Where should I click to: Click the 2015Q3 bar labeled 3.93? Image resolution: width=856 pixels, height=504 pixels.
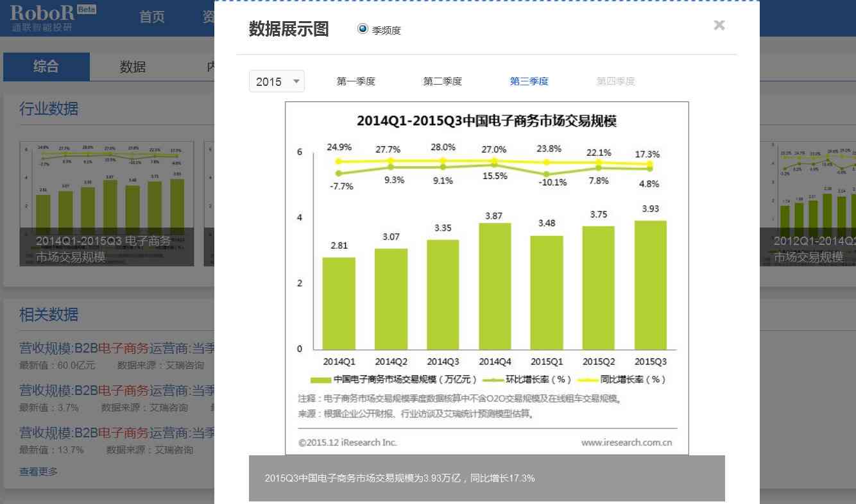(x=651, y=285)
